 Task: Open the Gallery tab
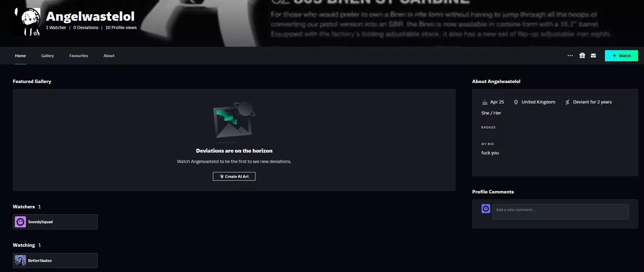tap(47, 56)
